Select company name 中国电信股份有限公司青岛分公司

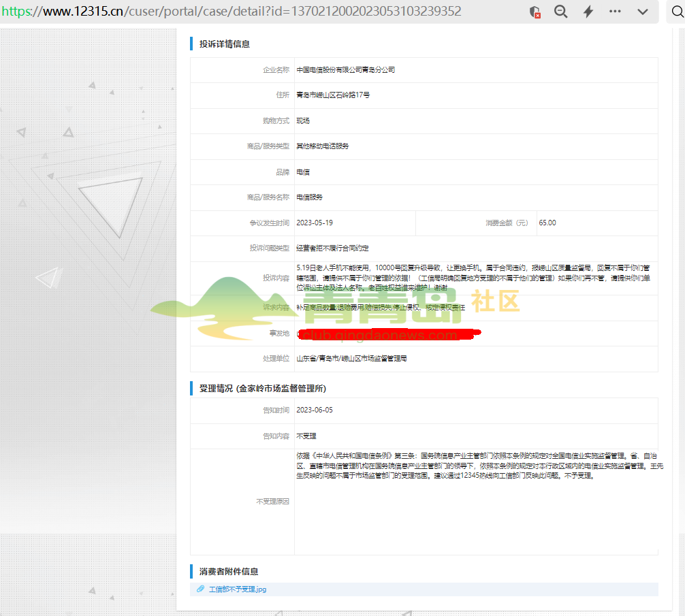(345, 70)
